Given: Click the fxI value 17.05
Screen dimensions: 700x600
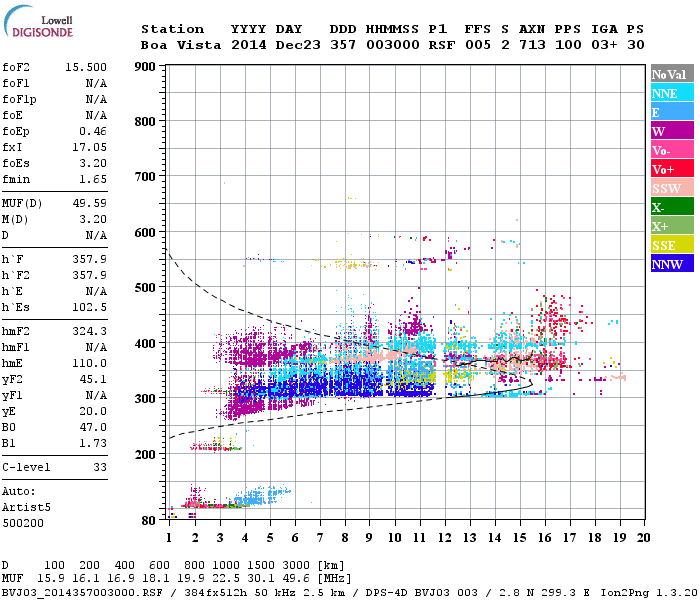Looking at the screenshot, I should (89, 147).
